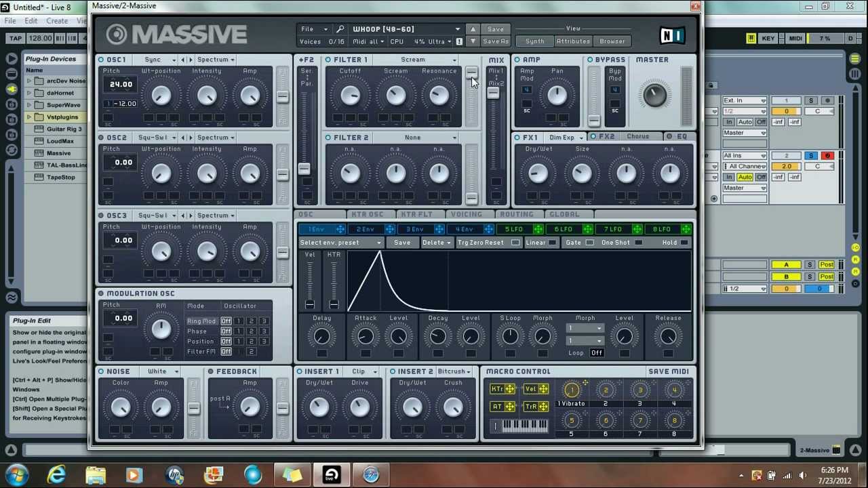Click the CPU overload exclamation indicator
This screenshot has height=488, width=868.
click(x=459, y=42)
